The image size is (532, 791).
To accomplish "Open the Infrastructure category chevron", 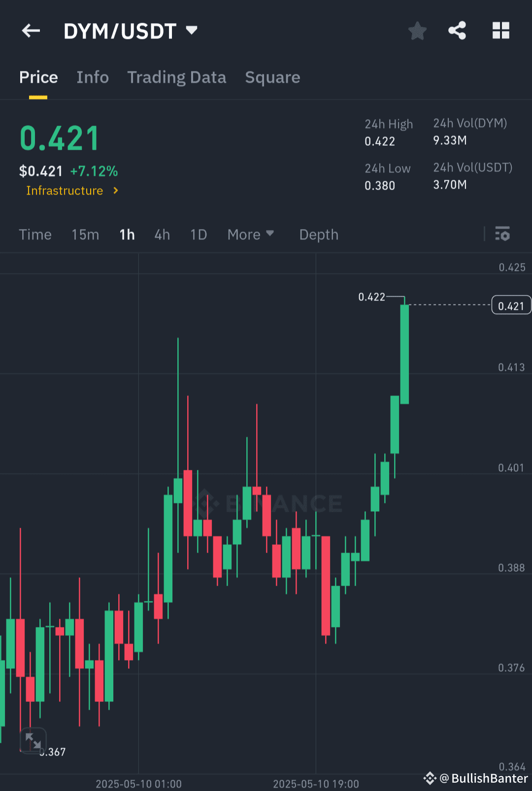I will point(115,191).
